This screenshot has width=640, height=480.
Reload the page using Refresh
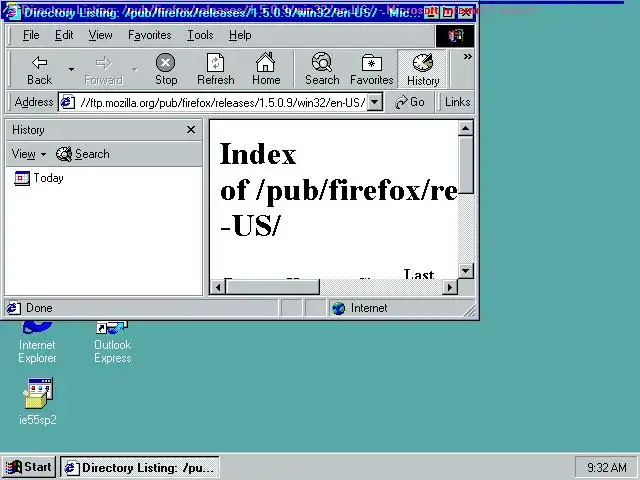pos(216,69)
